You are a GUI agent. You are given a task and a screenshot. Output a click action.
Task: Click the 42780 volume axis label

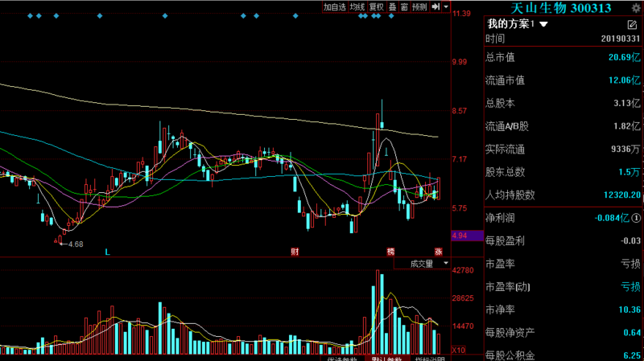(462, 270)
